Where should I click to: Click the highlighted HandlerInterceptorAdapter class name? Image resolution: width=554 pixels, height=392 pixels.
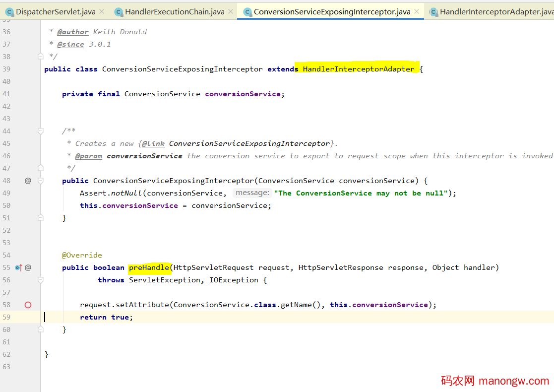[358, 69]
